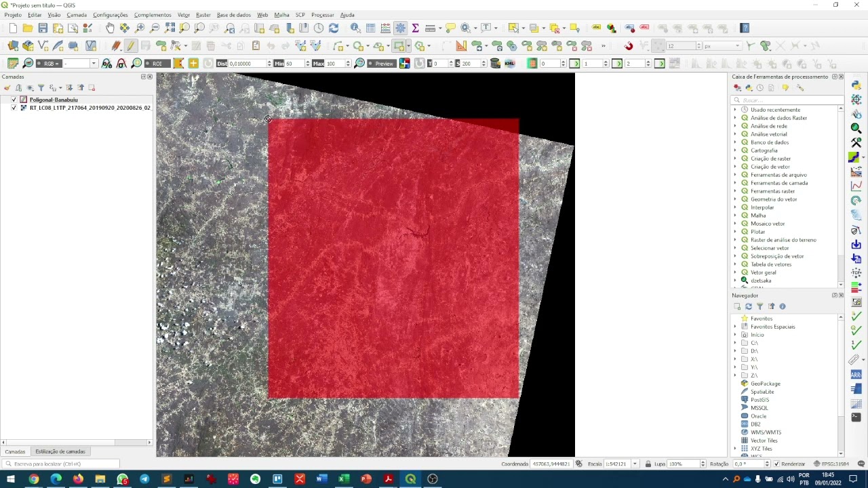Toggle the SCP RGB display button
This screenshot has height=488, width=868.
tap(49, 63)
